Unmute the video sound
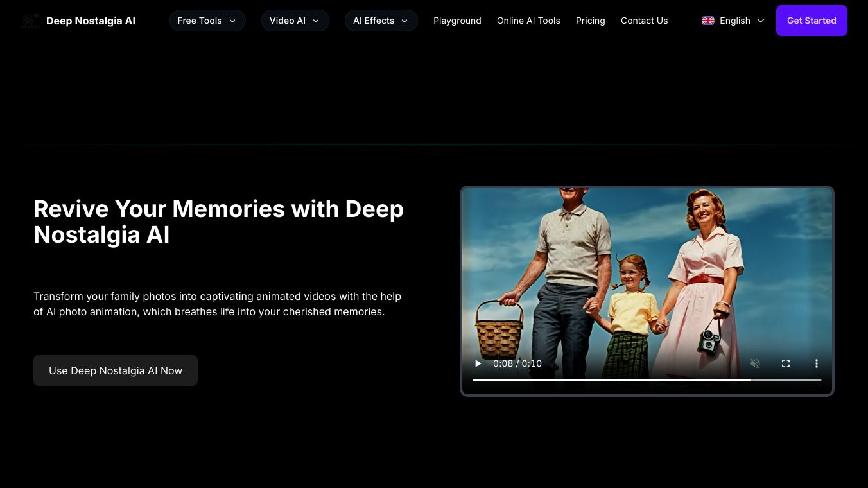 click(755, 363)
